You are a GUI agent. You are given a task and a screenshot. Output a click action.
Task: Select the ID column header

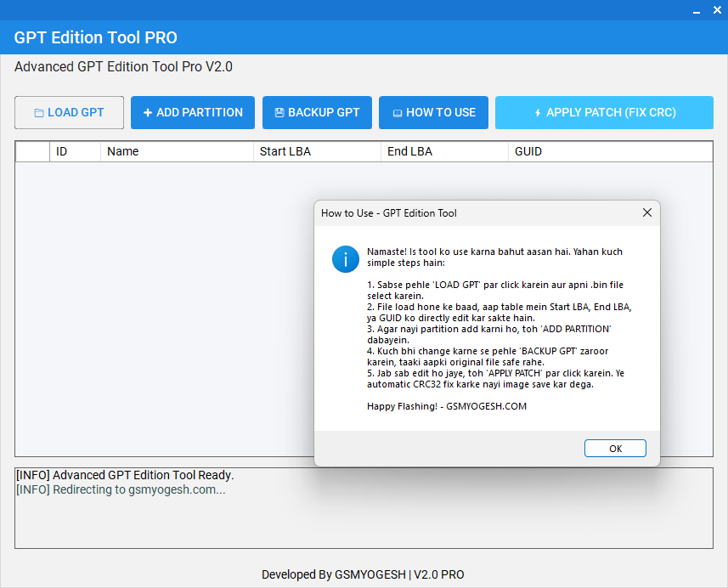pos(75,151)
